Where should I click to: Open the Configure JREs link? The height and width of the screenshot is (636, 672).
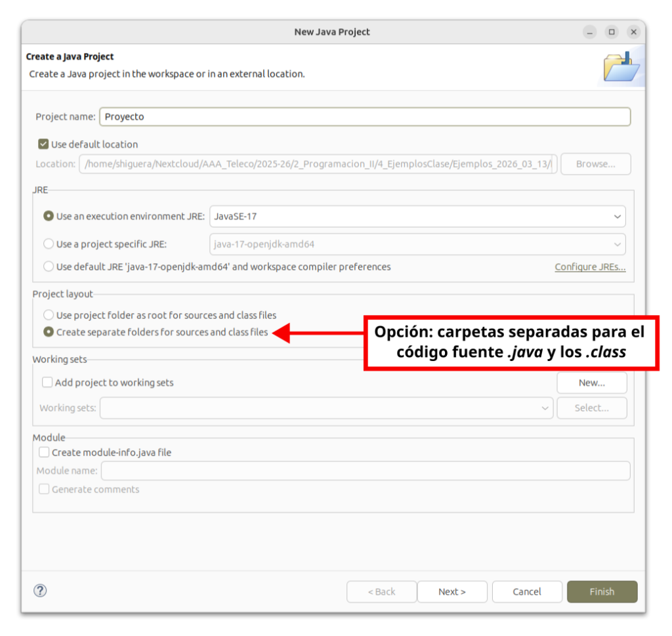click(x=590, y=267)
